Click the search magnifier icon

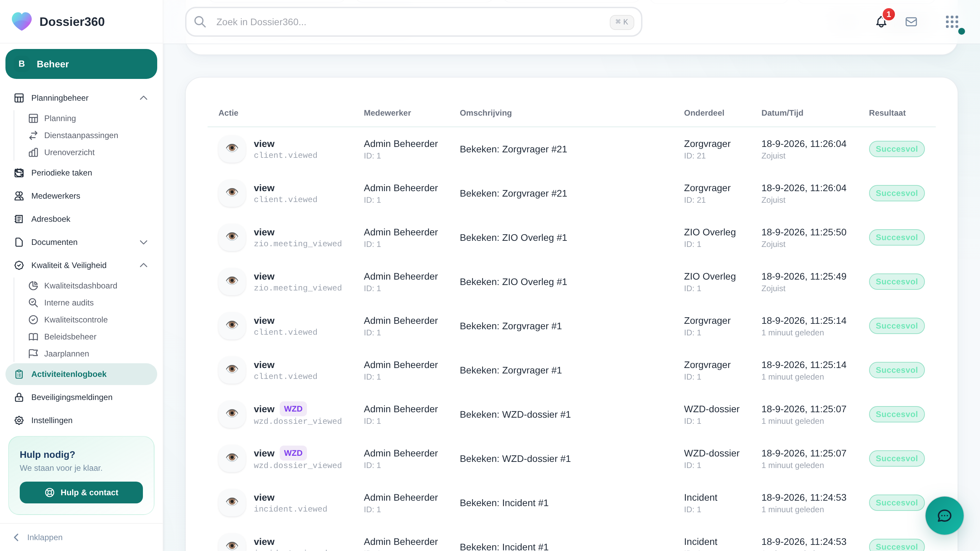click(200, 22)
